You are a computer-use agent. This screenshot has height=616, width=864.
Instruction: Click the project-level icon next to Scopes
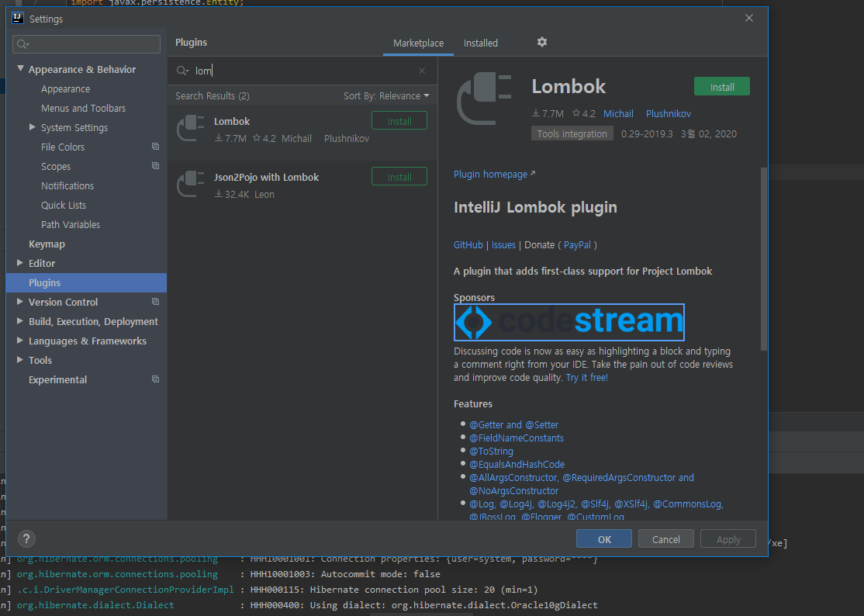tap(155, 166)
